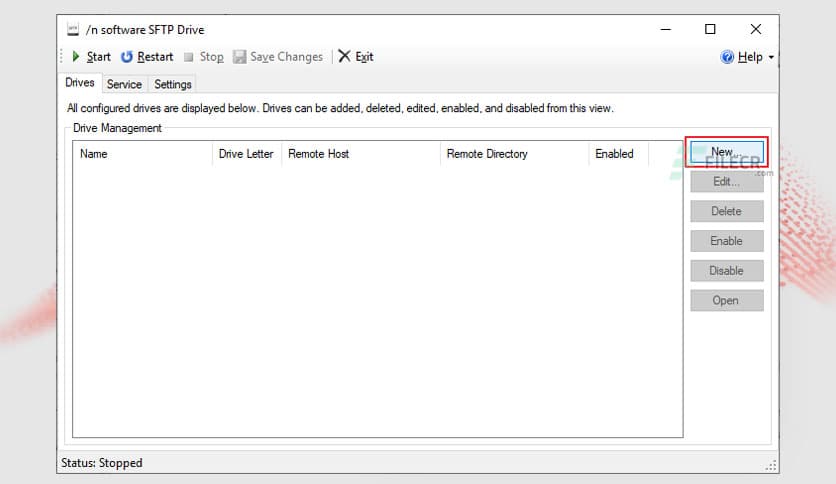This screenshot has height=484, width=836.
Task: Click the Help label in the toolbar
Action: pos(750,57)
